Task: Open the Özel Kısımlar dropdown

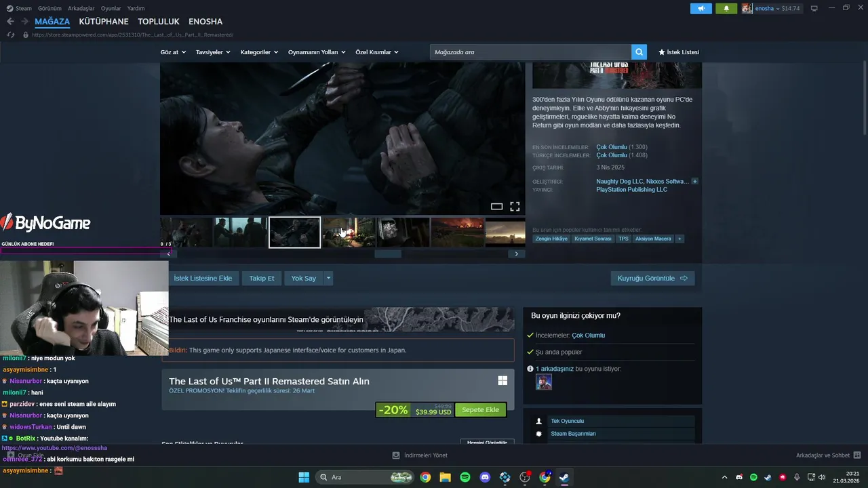Action: click(x=377, y=52)
